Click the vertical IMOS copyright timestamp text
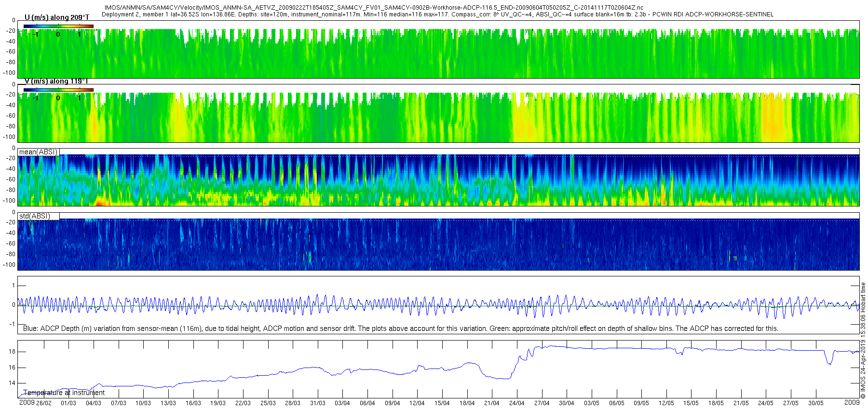The height and width of the screenshot is (410, 868). coord(863,341)
